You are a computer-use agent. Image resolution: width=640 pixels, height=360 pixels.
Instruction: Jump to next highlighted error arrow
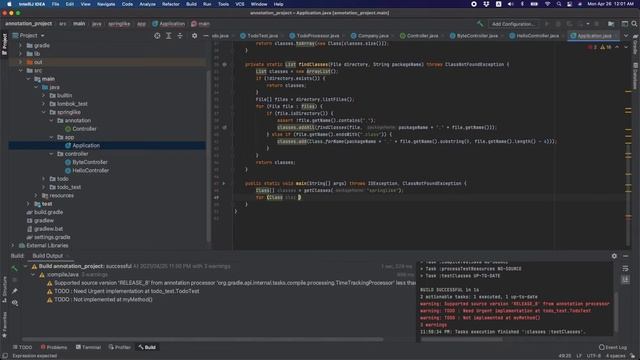click(x=626, y=47)
